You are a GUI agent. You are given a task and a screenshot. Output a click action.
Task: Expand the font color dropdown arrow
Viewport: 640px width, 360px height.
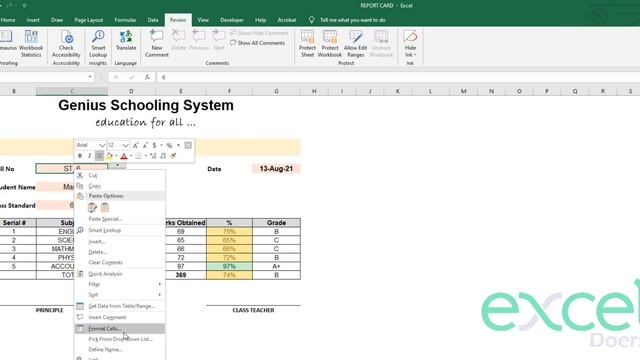(131, 156)
